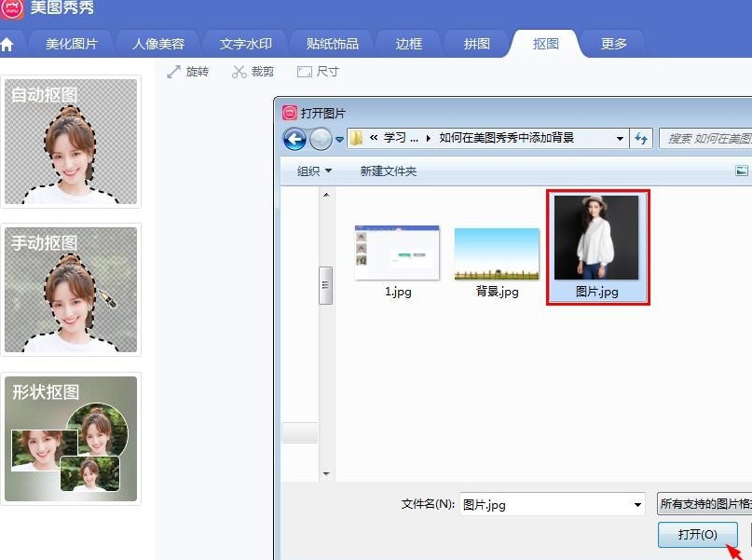Switch to the 文字水印 tab
This screenshot has height=560, width=752.
[x=245, y=44]
